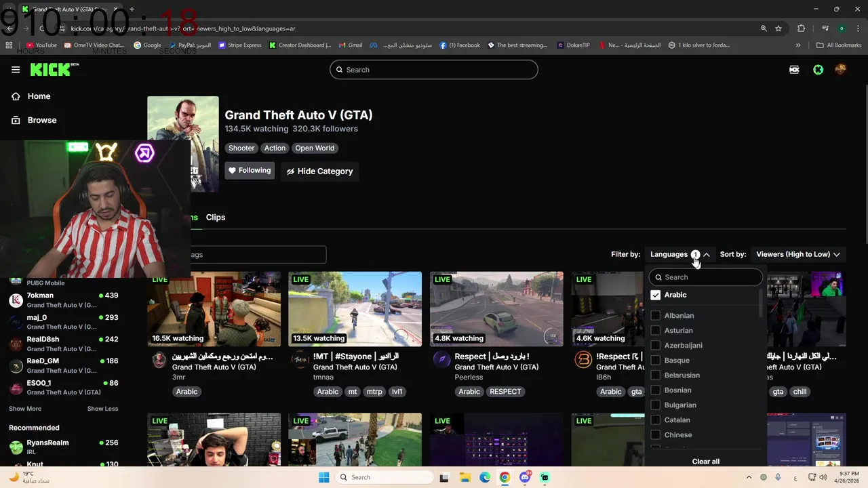
Task: Click the browser address bar URL
Action: [183, 28]
